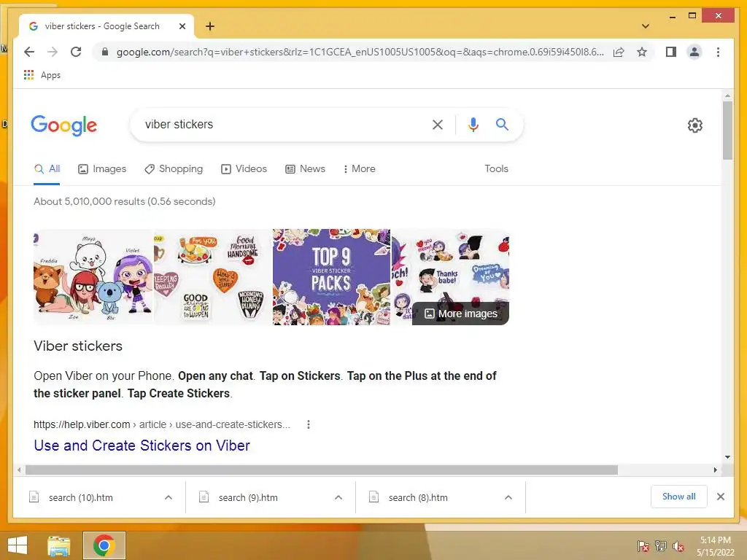Close the viber stickers tab
The height and width of the screenshot is (560, 747).
(182, 26)
